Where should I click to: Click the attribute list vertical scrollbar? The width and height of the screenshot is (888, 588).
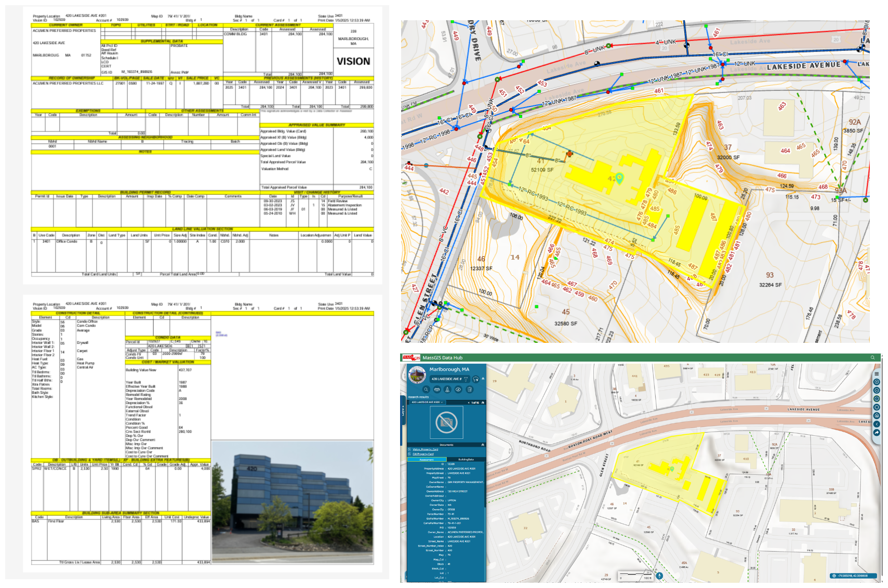click(485, 519)
